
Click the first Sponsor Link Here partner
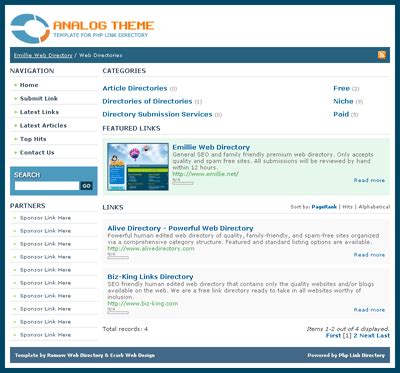pyautogui.click(x=45, y=218)
